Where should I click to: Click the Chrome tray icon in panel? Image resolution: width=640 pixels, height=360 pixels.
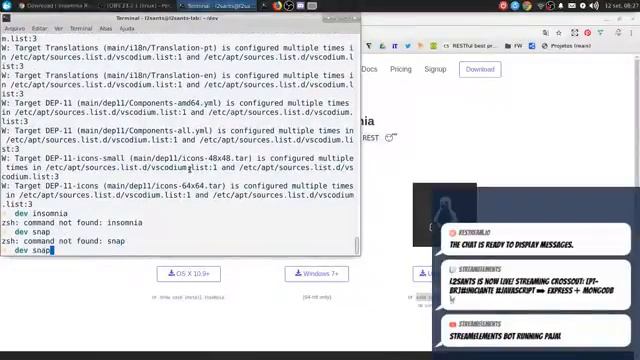click(527, 6)
